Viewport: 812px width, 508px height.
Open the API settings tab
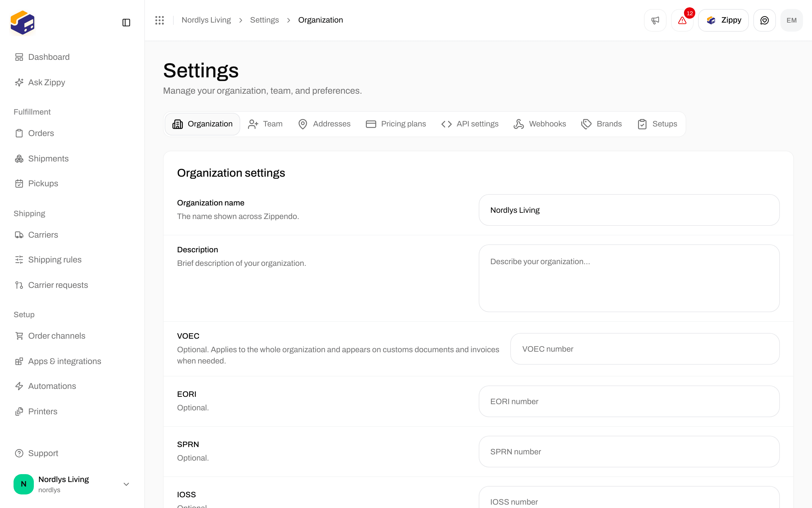pos(470,124)
